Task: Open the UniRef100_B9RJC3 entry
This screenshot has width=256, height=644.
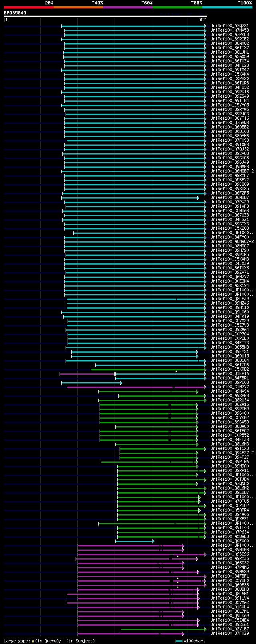Action: point(230,114)
